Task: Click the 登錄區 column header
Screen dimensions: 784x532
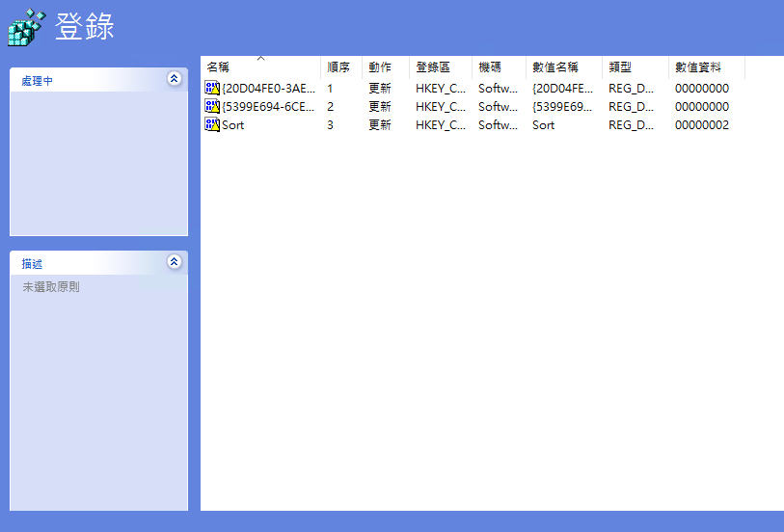Action: coord(433,67)
